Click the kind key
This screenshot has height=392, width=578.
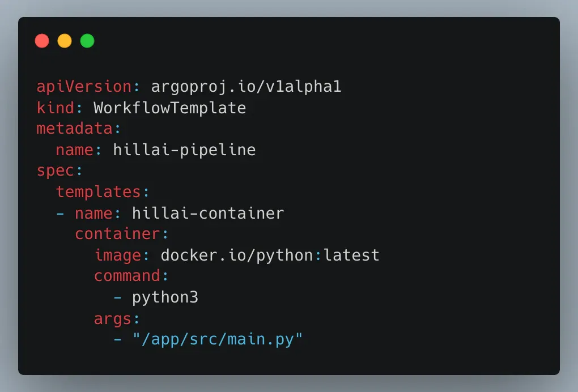(x=56, y=108)
